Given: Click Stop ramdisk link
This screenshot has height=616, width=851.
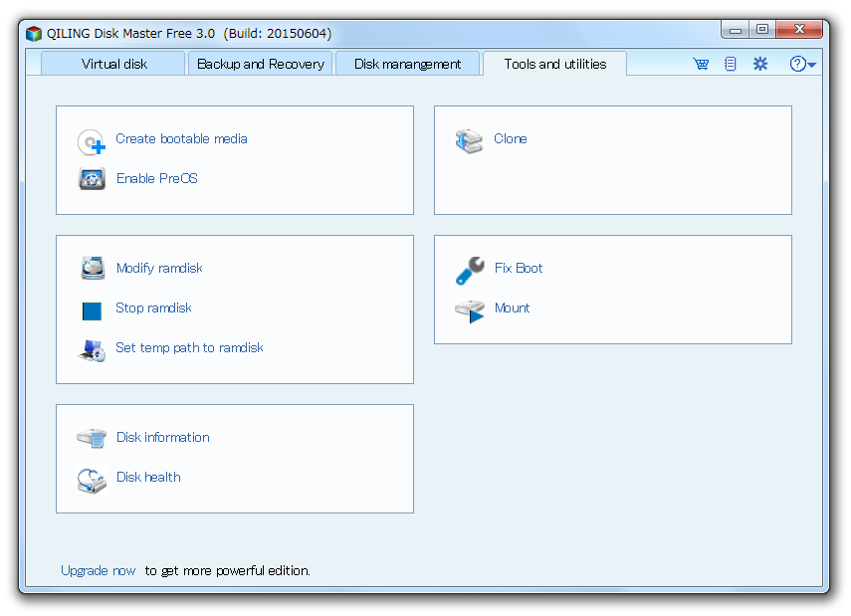Looking at the screenshot, I should [x=153, y=308].
